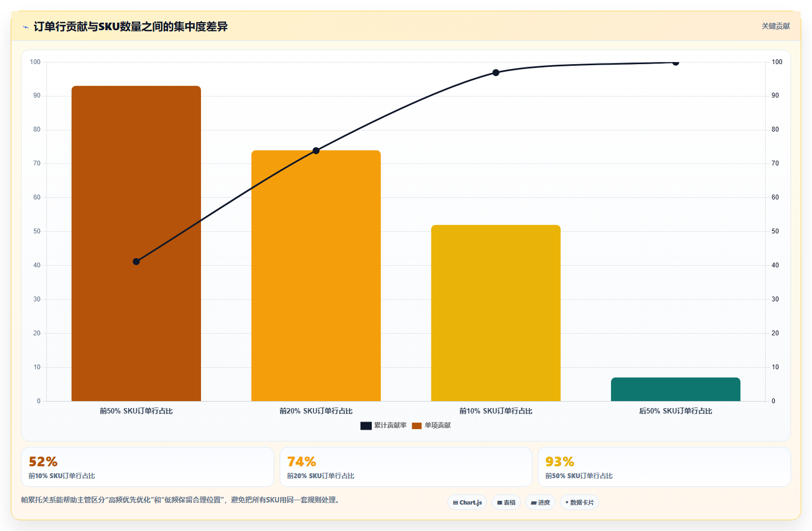This screenshot has width=812, height=531.
Task: Click the line point at value 100
Action: pos(676,63)
